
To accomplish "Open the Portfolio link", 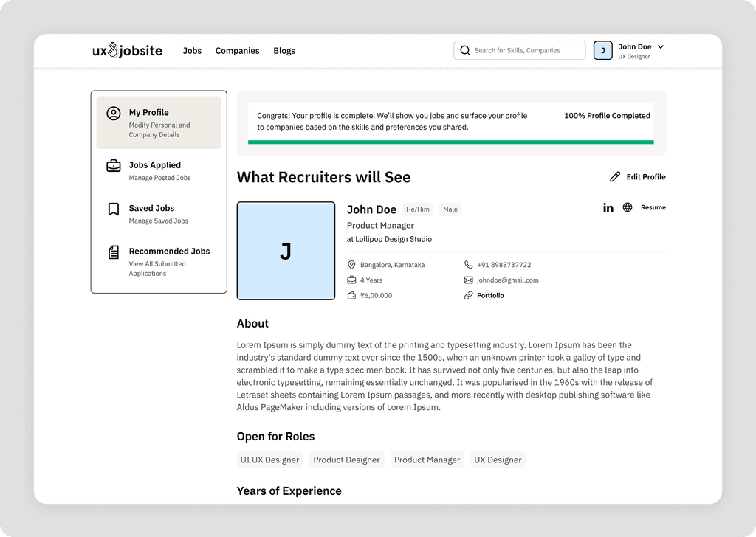I will (x=490, y=295).
